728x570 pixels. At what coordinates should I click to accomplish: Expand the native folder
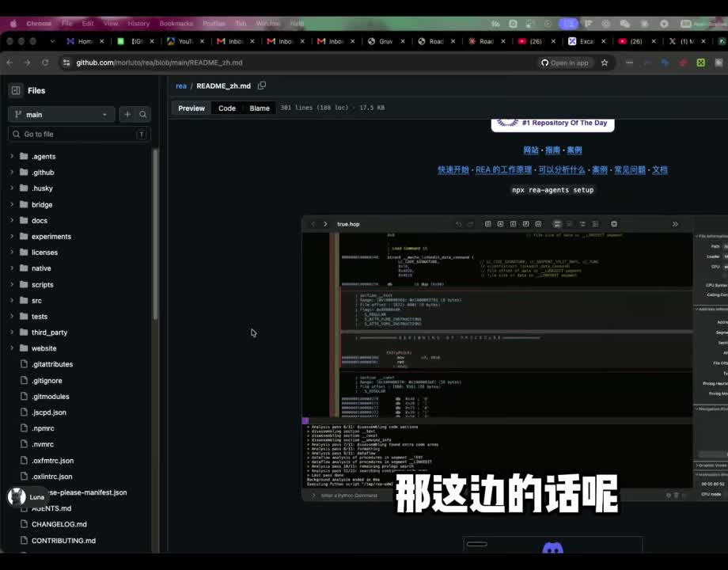pyautogui.click(x=12, y=268)
